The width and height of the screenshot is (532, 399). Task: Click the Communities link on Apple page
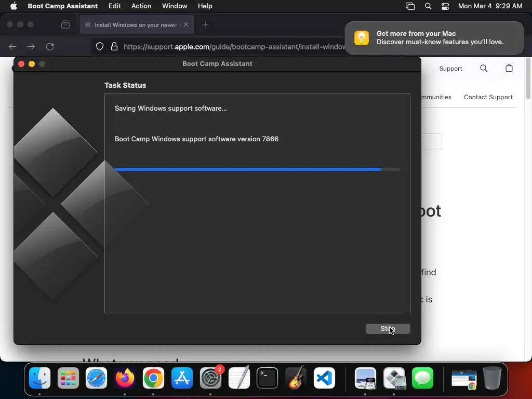436,97
